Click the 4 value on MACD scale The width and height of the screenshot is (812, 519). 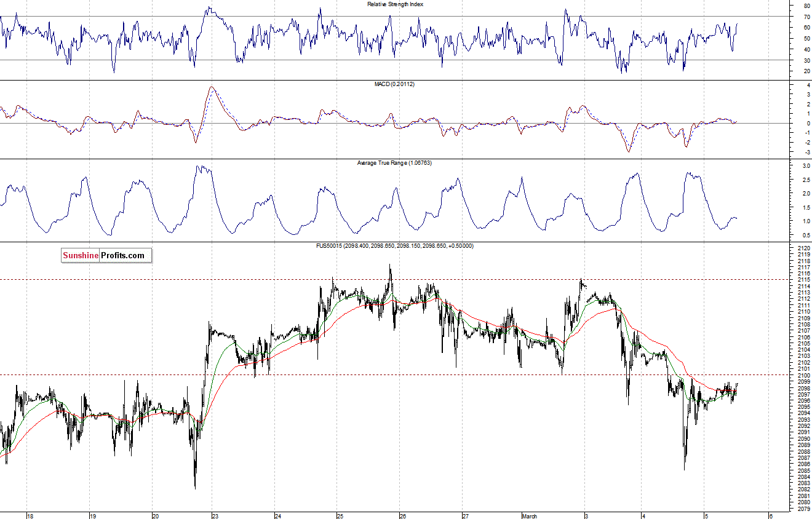(808, 85)
